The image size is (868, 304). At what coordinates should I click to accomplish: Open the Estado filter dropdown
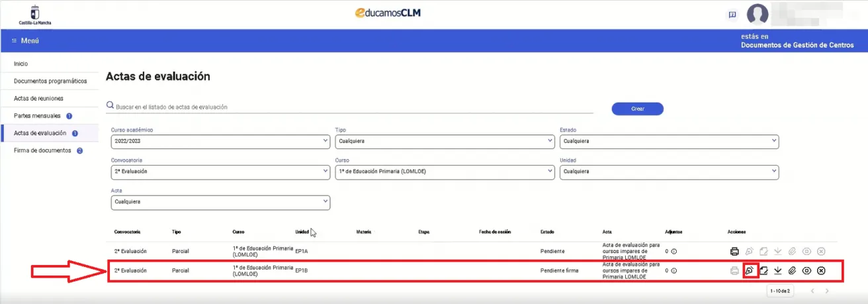pyautogui.click(x=668, y=141)
